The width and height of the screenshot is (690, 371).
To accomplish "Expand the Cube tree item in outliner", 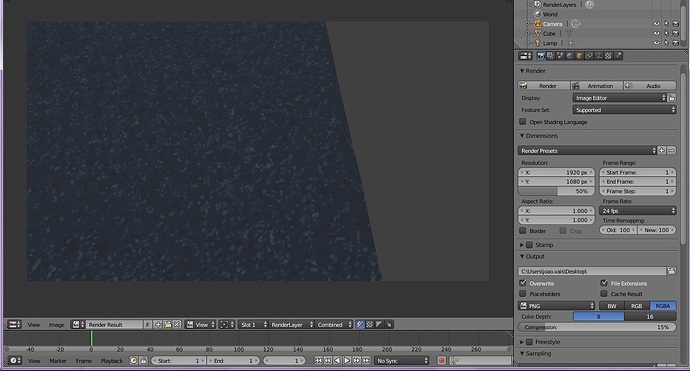I will click(528, 33).
